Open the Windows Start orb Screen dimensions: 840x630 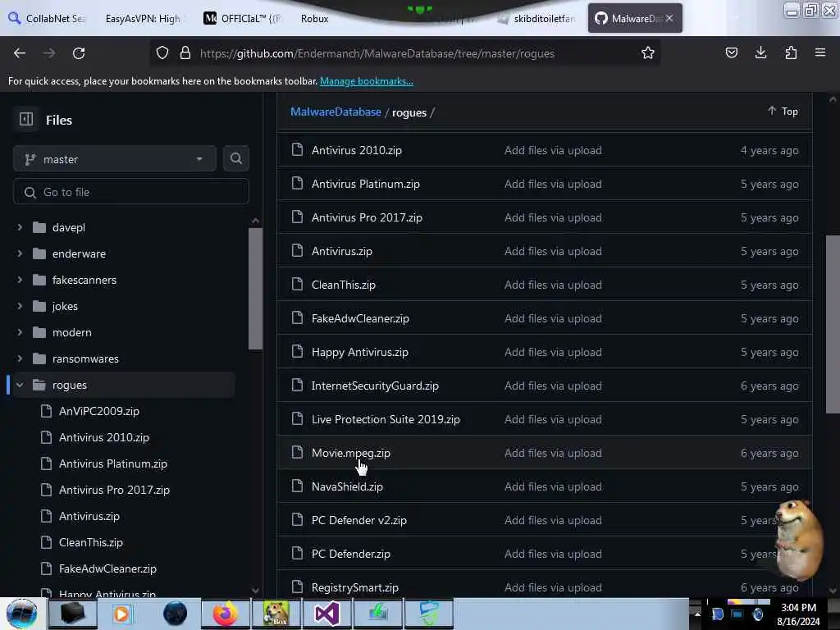(22, 614)
